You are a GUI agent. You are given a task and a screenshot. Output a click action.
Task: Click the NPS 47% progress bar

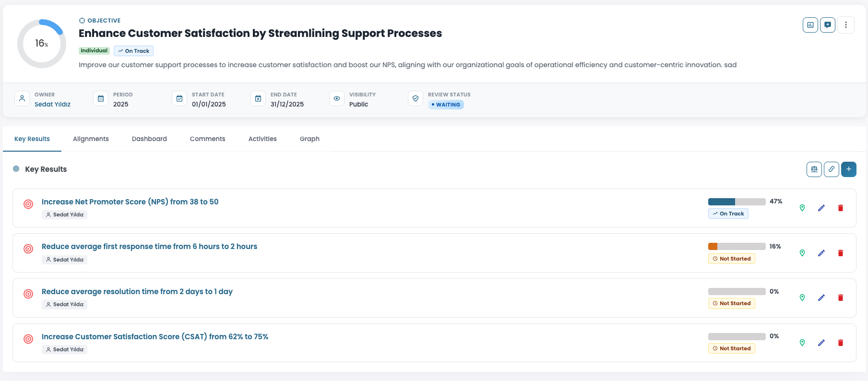(x=737, y=202)
